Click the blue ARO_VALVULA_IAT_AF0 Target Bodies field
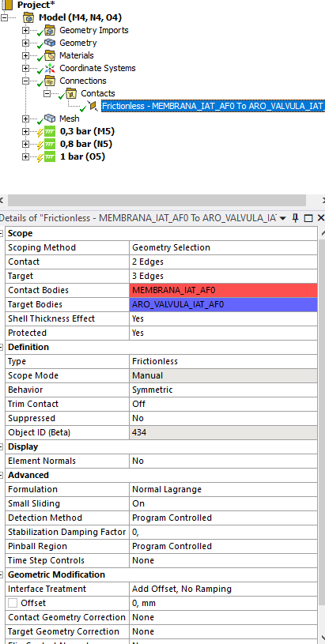Screen dimensions: 325x644 pyautogui.click(x=224, y=305)
